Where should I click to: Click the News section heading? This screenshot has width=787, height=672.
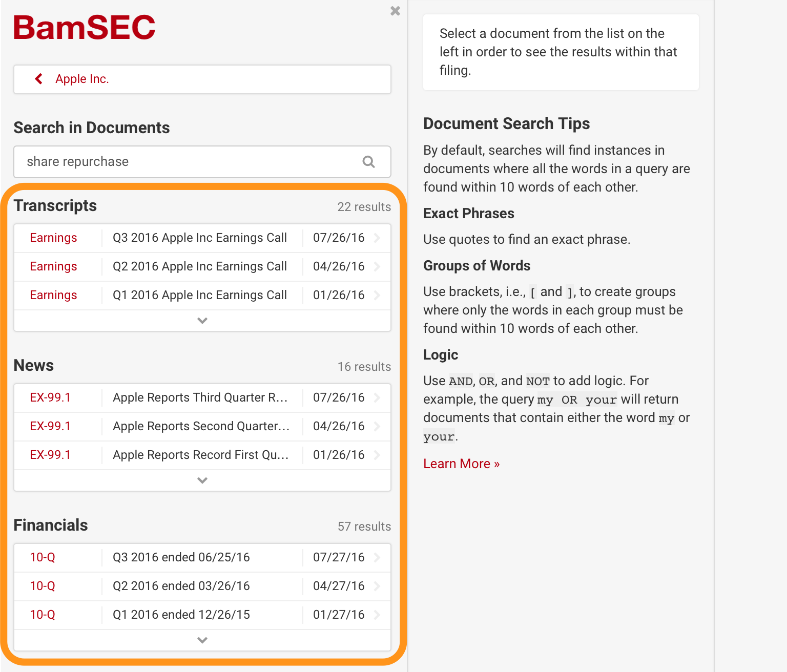tap(34, 366)
